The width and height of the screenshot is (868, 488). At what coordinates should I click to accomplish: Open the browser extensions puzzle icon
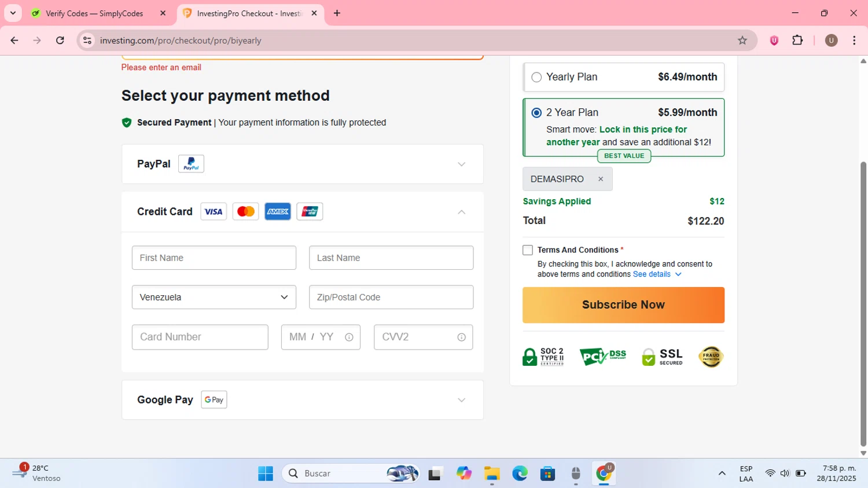[797, 41]
